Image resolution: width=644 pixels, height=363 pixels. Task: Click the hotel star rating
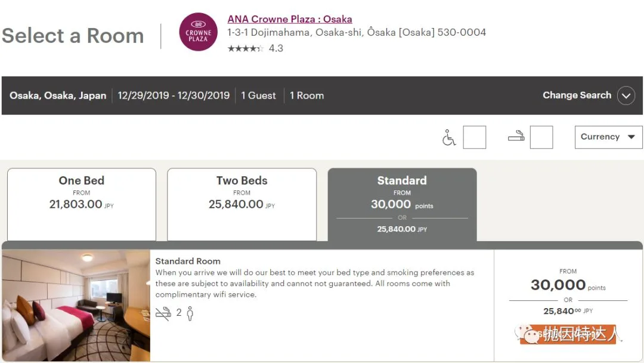point(245,48)
